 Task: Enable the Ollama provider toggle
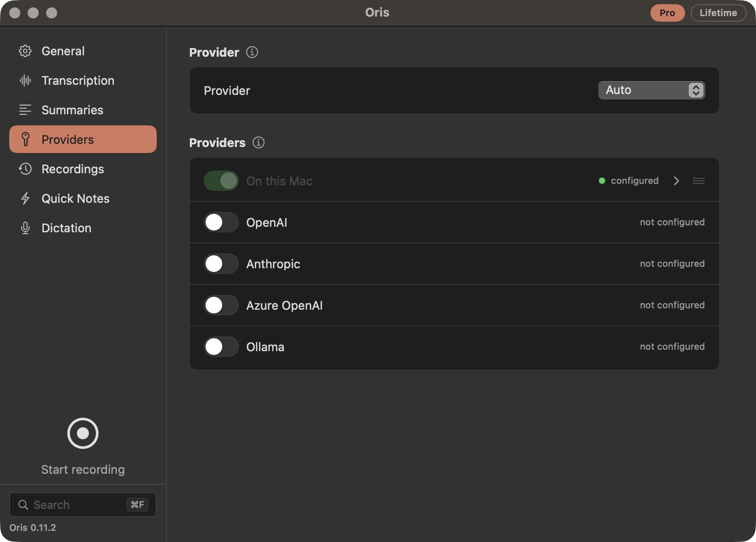click(221, 347)
